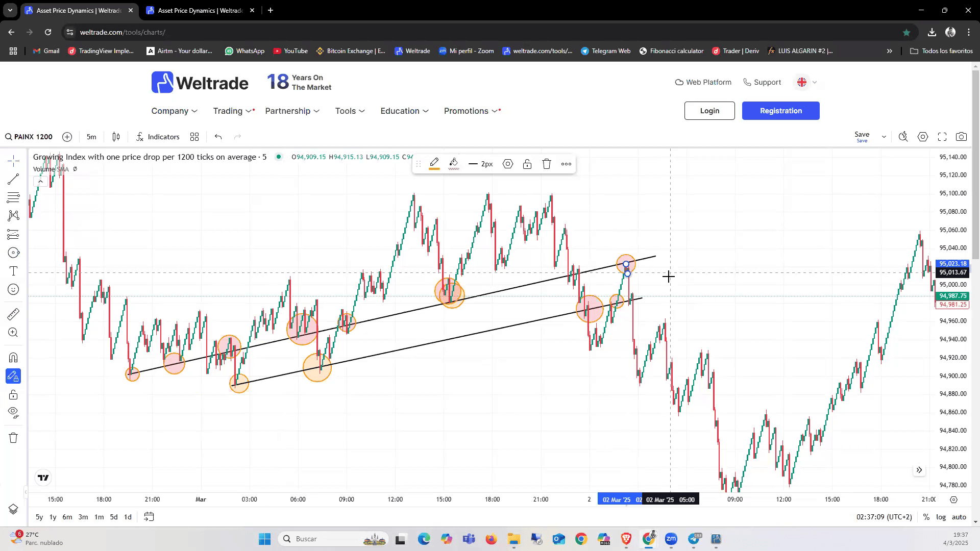Delete the selected drawing with trash icon
This screenshot has width=980, height=551.
click(547, 164)
